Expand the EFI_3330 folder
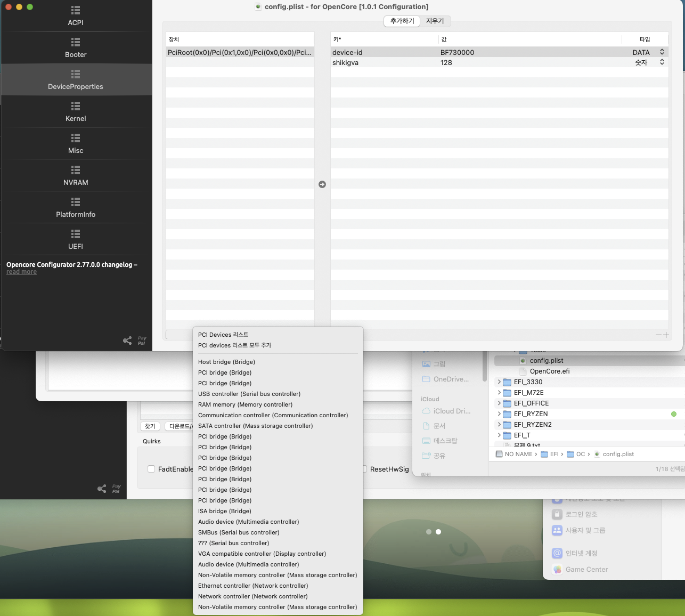This screenshot has width=685, height=616. [499, 382]
